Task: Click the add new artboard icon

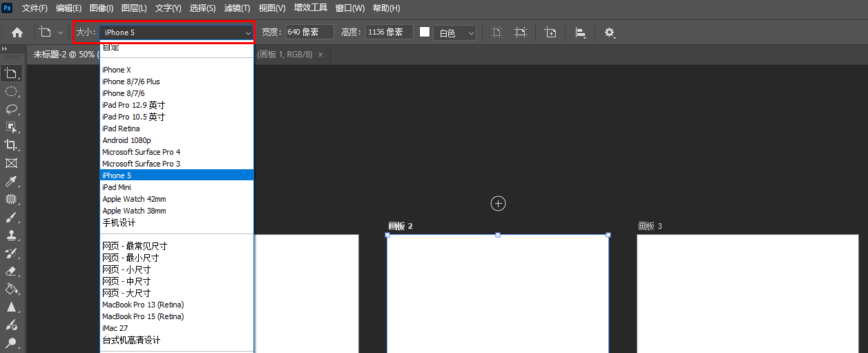Action: click(x=550, y=32)
